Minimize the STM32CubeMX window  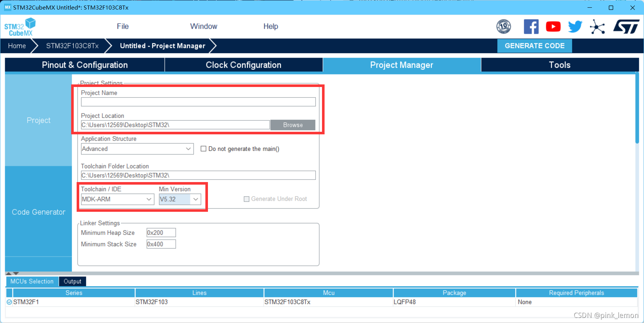[590, 7]
